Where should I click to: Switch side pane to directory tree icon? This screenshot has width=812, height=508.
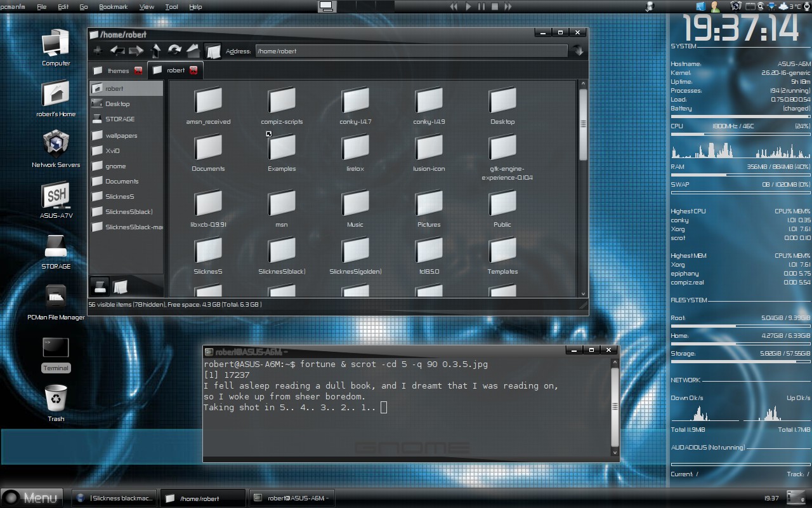coord(120,287)
